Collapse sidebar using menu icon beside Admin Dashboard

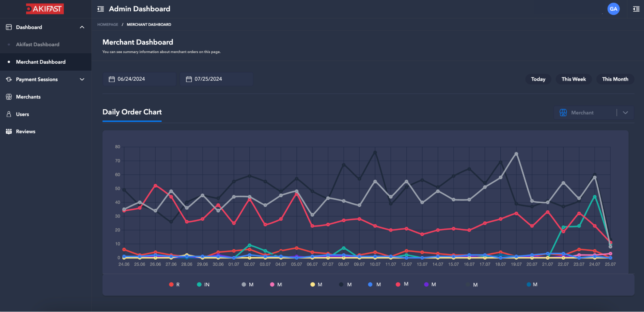coord(101,9)
